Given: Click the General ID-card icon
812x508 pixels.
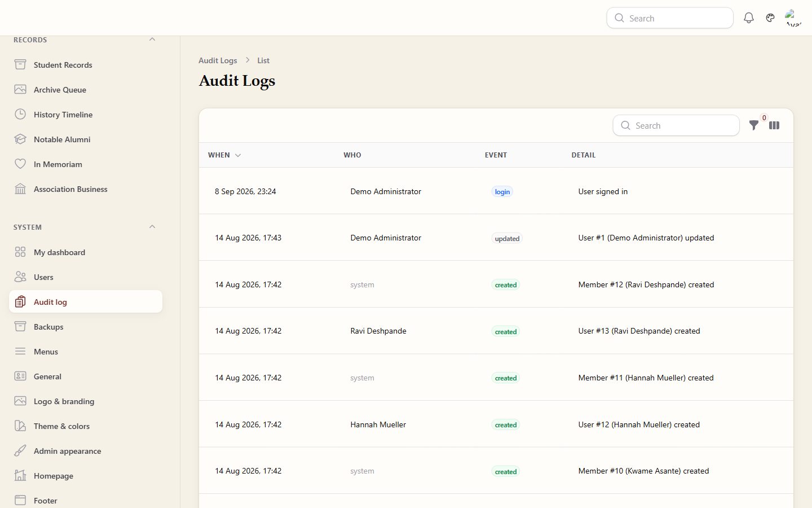Looking at the screenshot, I should click(x=20, y=376).
